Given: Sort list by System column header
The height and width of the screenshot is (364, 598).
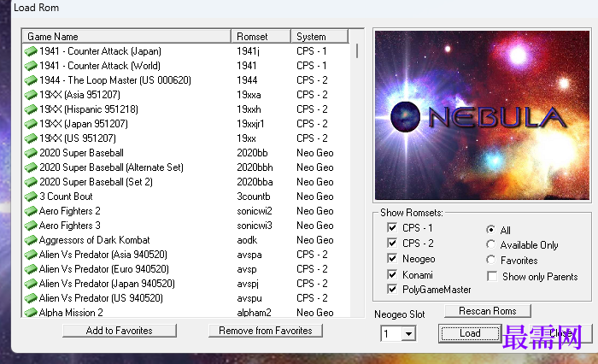Looking at the screenshot, I should pyautogui.click(x=320, y=37).
